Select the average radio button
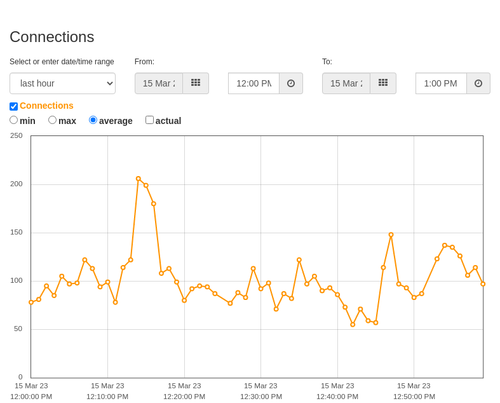Viewport: 500px width, 403px height. pyautogui.click(x=93, y=120)
